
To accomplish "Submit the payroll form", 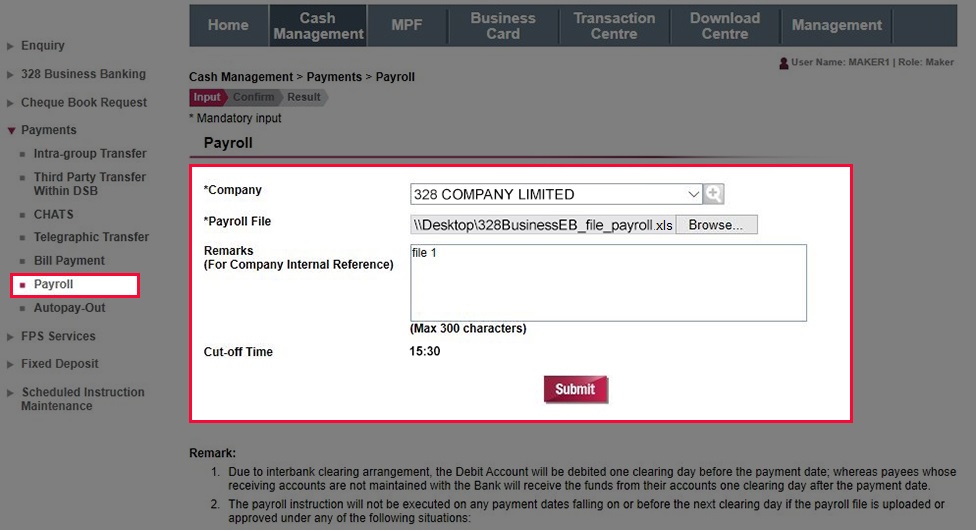I will click(x=575, y=389).
